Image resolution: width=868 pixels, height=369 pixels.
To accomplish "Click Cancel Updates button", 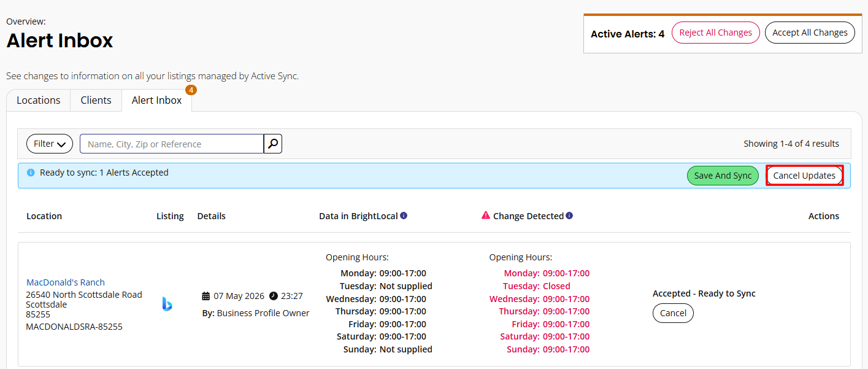I will click(804, 176).
